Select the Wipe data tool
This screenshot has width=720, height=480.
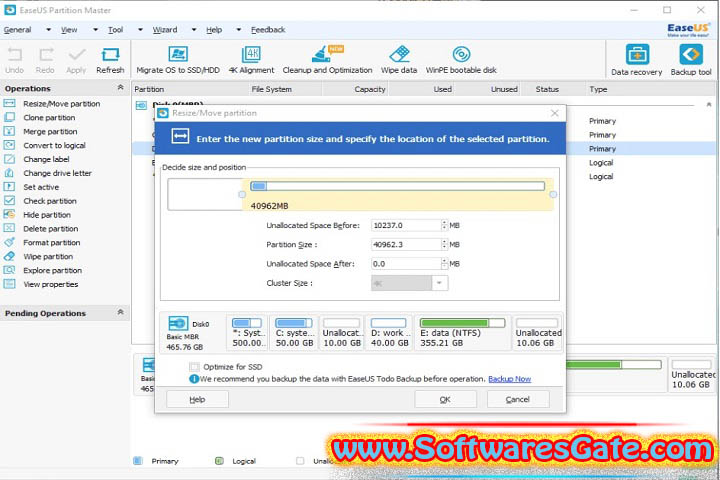click(399, 60)
